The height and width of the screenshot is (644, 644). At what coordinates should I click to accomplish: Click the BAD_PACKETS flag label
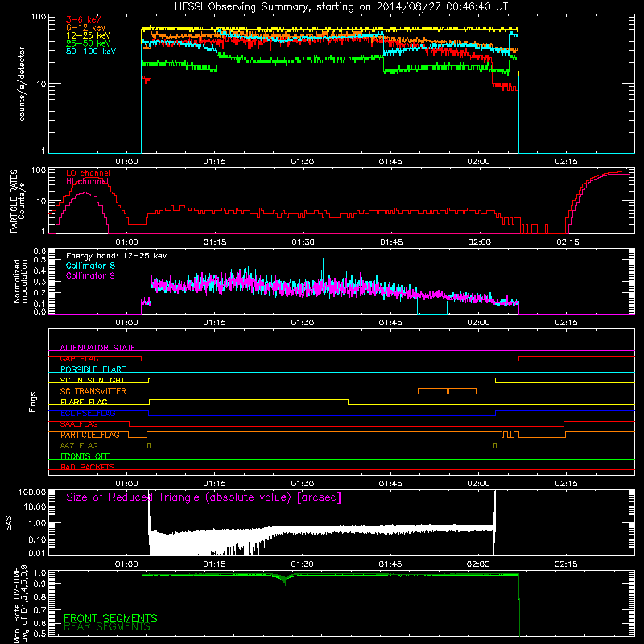coord(88,467)
